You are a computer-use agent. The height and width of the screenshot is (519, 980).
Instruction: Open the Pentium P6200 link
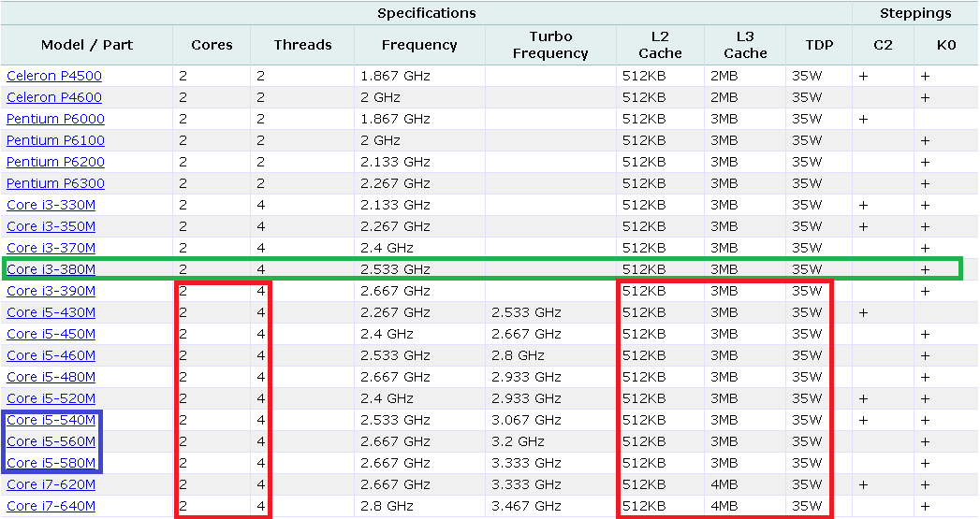[x=55, y=162]
